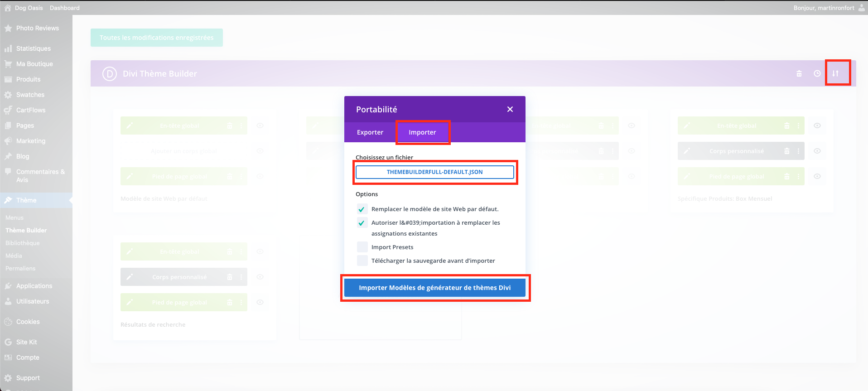The image size is (868, 391).
Task: Open the Permaliens submenu item
Action: point(20,268)
